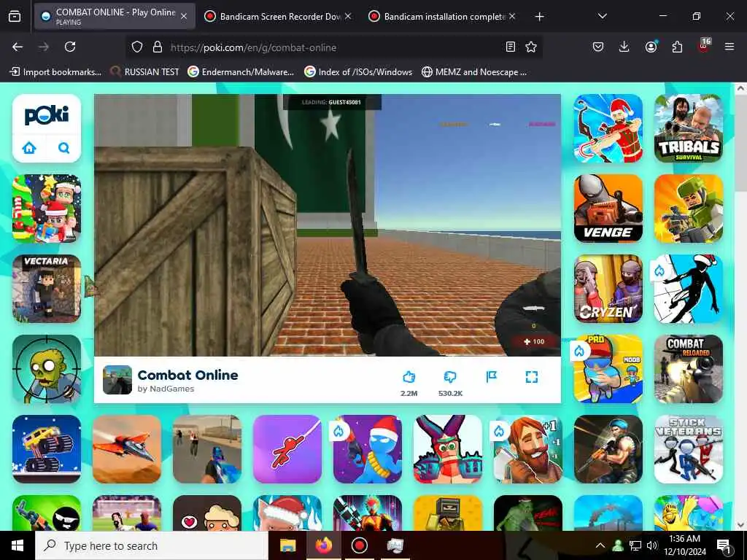Open the zombie crosshair game tile
The height and width of the screenshot is (560, 747).
click(x=47, y=368)
